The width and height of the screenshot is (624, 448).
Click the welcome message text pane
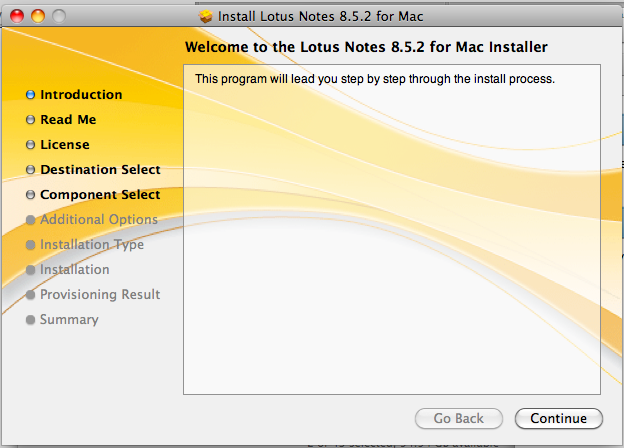[x=392, y=230]
